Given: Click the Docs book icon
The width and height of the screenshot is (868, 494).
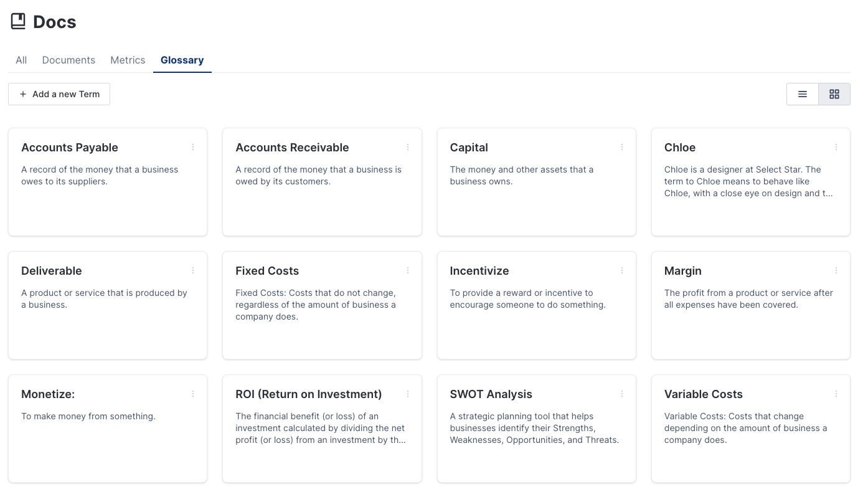Looking at the screenshot, I should coord(18,22).
